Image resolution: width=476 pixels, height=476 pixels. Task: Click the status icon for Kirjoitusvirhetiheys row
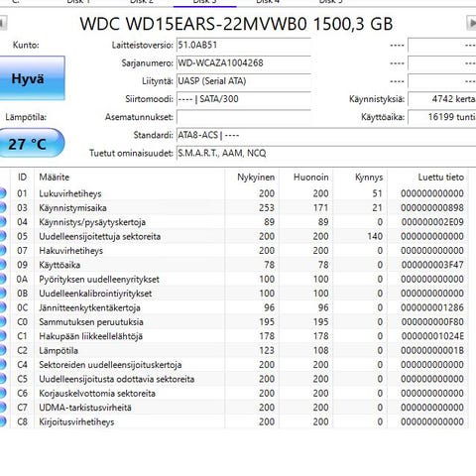click(3, 421)
